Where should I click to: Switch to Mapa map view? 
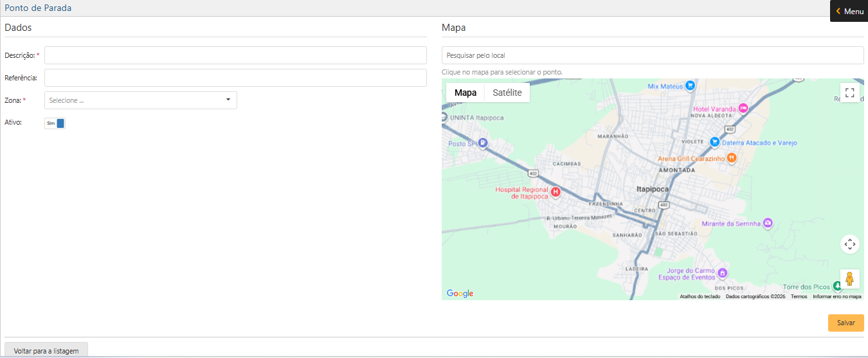(x=466, y=93)
